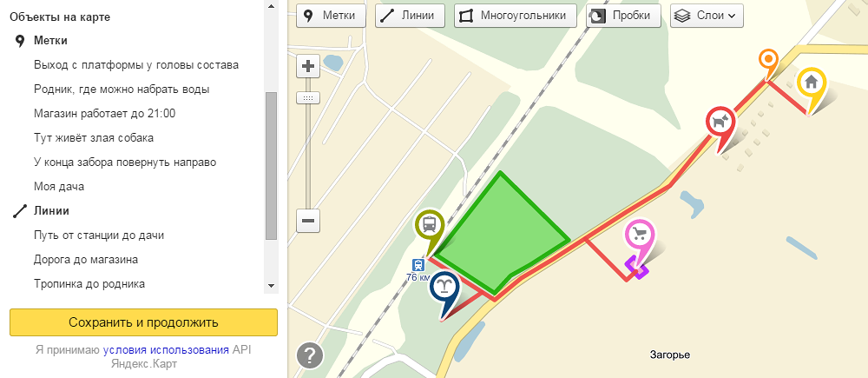Toggle the Линии line drawing tool
The image size is (868, 378).
[x=411, y=16]
